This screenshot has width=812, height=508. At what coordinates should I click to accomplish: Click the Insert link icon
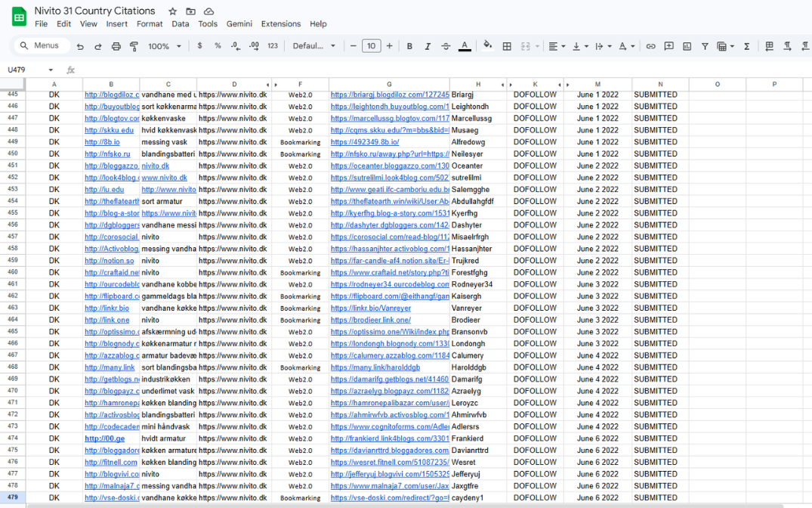[650, 46]
